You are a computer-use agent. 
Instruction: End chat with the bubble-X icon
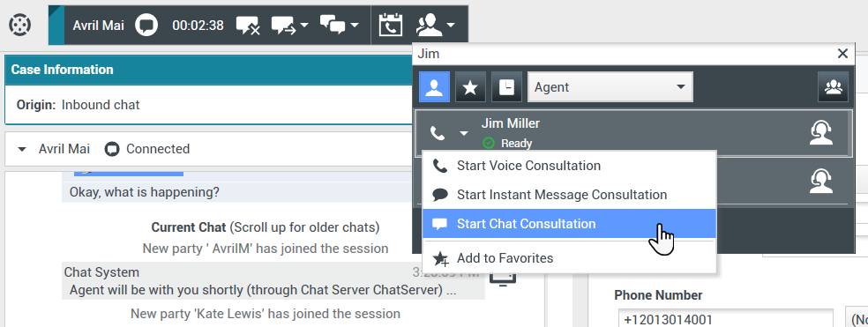coord(248,26)
